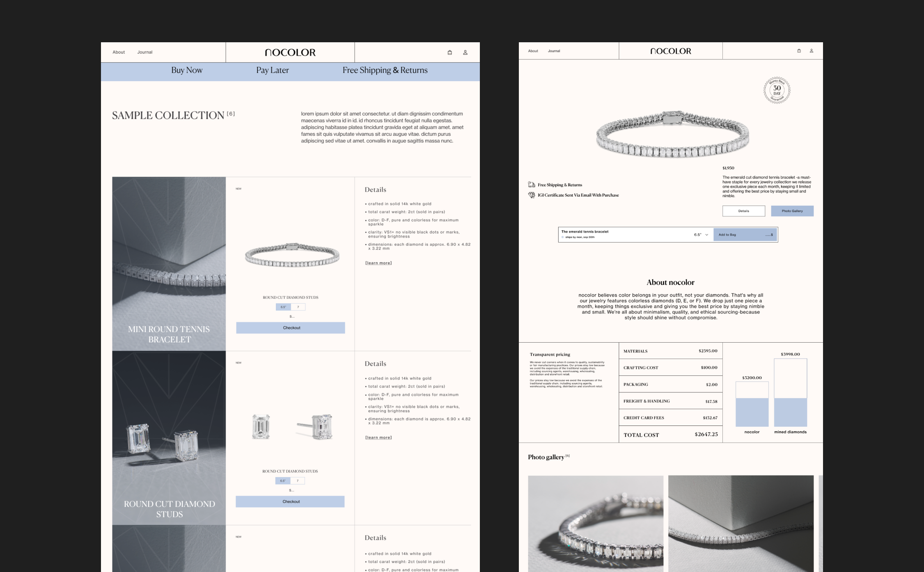This screenshot has height=572, width=924.
Task: Click the Free Shipping truck icon
Action: click(531, 185)
